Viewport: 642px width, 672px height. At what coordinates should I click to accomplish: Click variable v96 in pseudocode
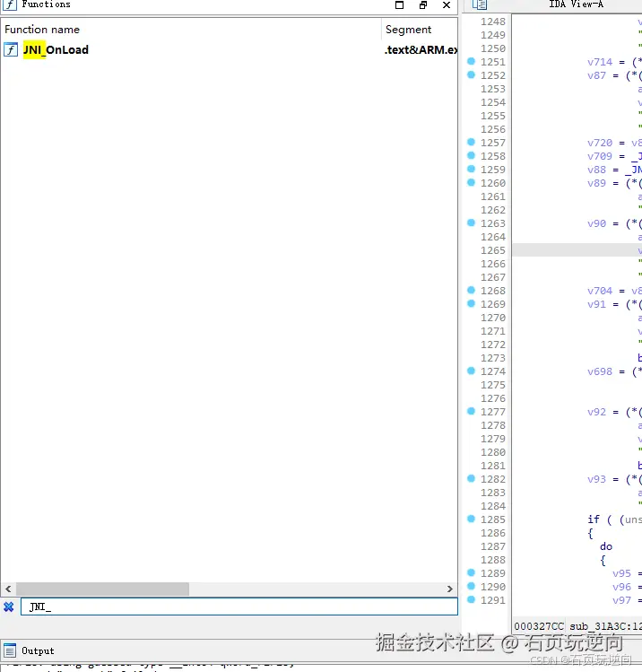(621, 587)
